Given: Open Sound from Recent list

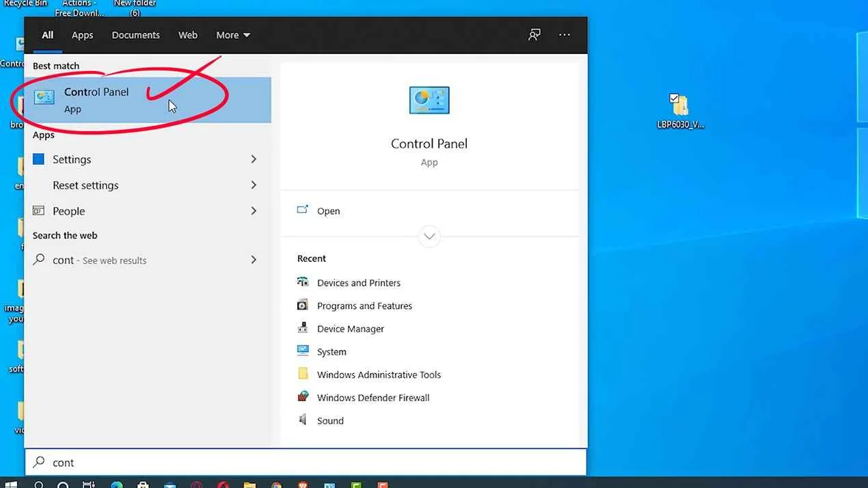Looking at the screenshot, I should coord(330,421).
